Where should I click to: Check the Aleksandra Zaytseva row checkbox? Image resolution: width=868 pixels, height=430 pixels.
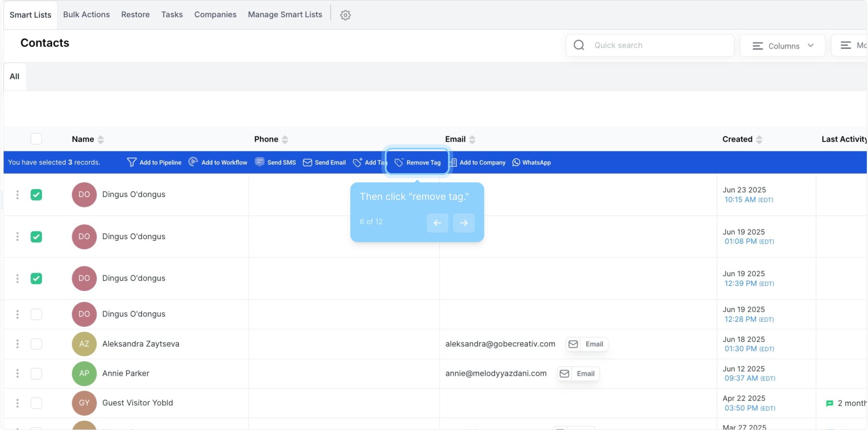(x=36, y=344)
